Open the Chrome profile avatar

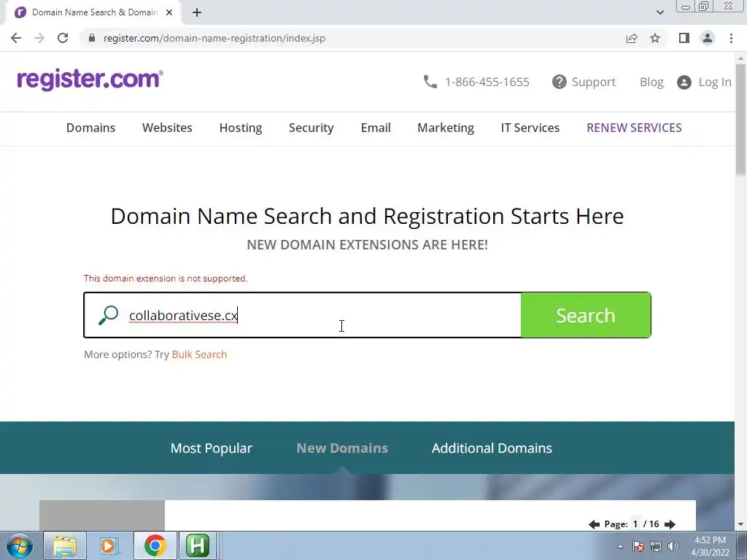[x=708, y=38]
